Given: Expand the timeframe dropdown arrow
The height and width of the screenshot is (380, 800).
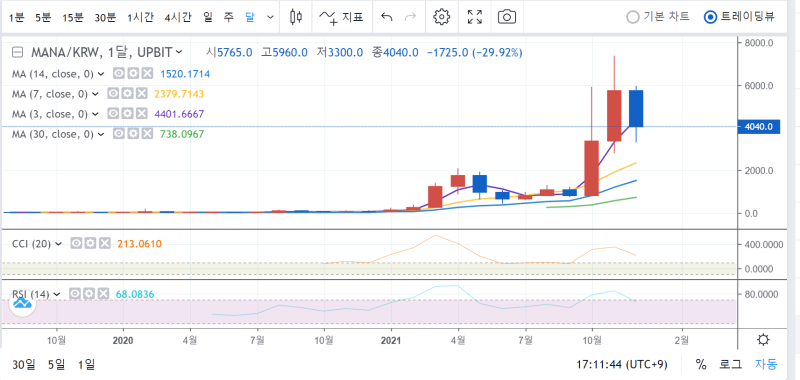Looking at the screenshot, I should click(x=270, y=17).
